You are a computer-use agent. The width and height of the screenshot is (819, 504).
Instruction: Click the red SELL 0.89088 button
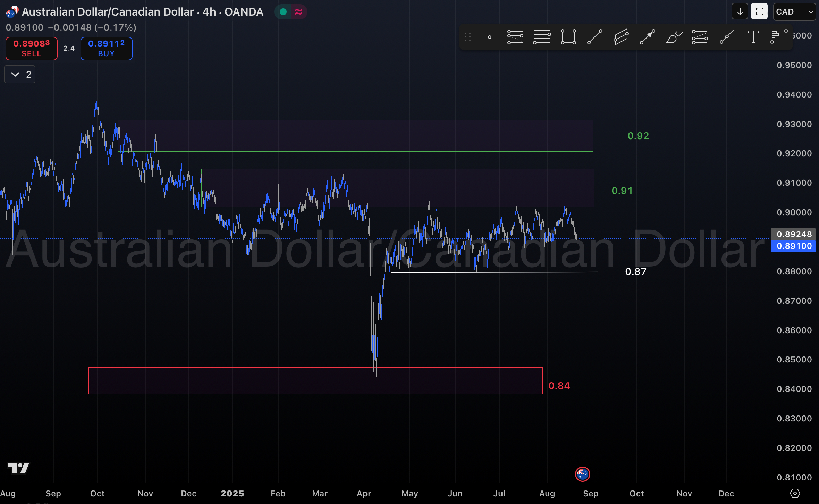[x=32, y=48]
